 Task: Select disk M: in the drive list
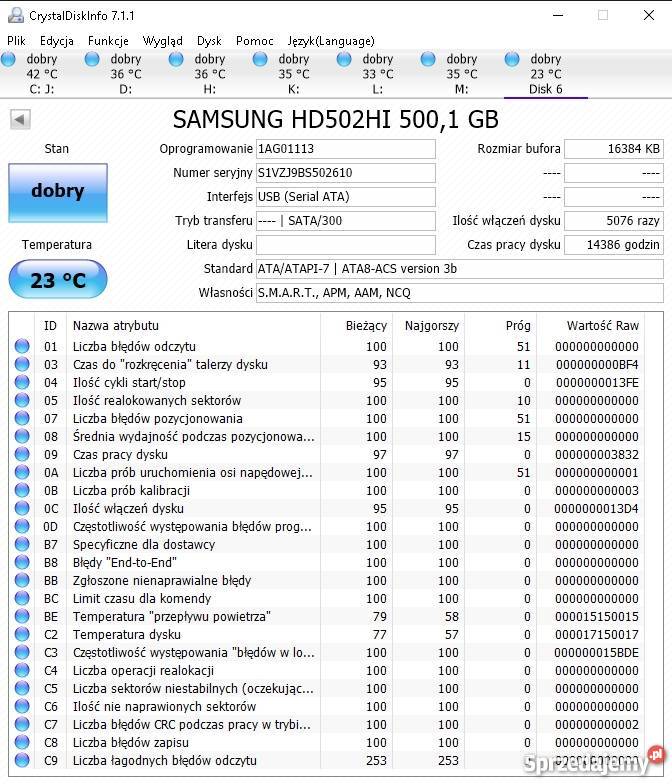coord(462,74)
